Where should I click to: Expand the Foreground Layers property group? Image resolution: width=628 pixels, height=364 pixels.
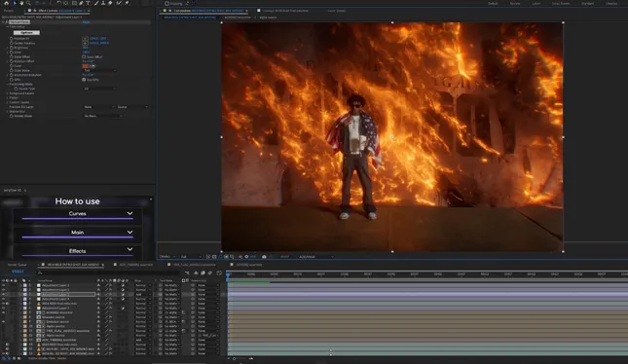tap(7, 93)
